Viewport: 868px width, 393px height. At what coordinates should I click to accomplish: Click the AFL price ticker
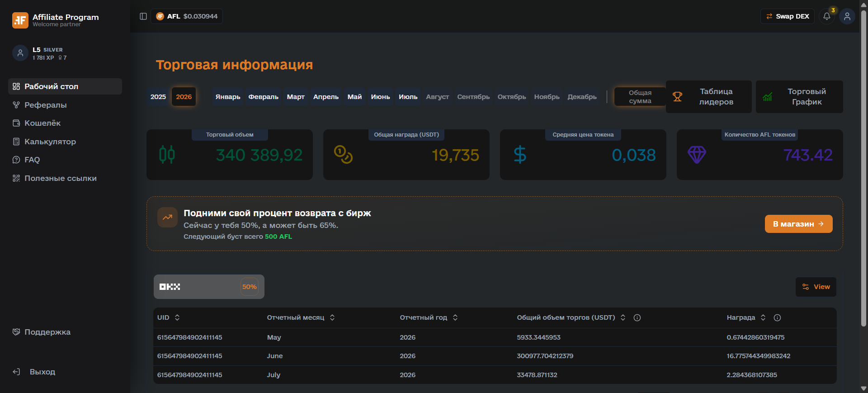pyautogui.click(x=187, y=16)
